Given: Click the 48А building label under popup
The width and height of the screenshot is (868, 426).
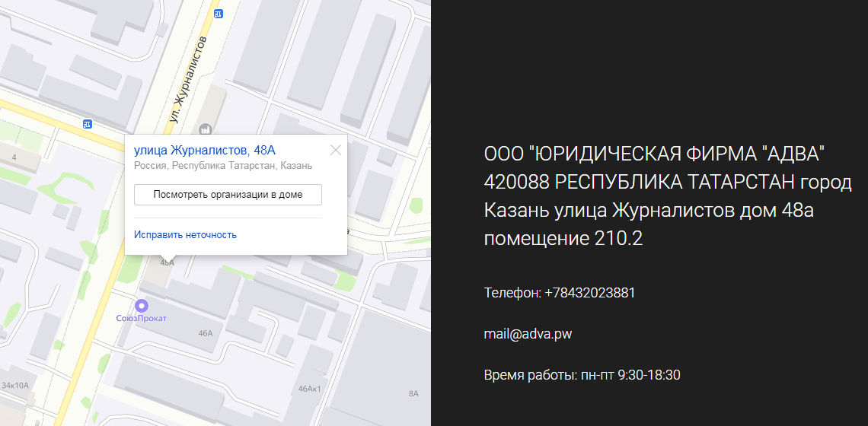Looking at the screenshot, I should 167,262.
